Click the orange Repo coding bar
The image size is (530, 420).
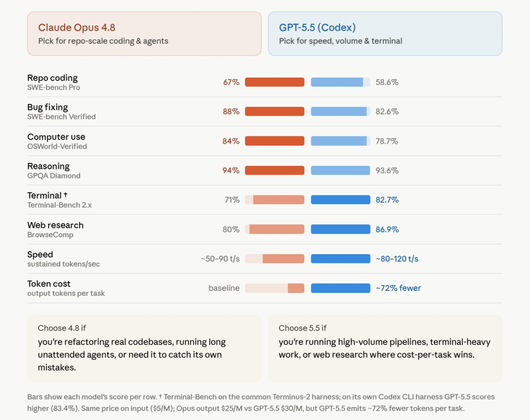pyautogui.click(x=274, y=82)
